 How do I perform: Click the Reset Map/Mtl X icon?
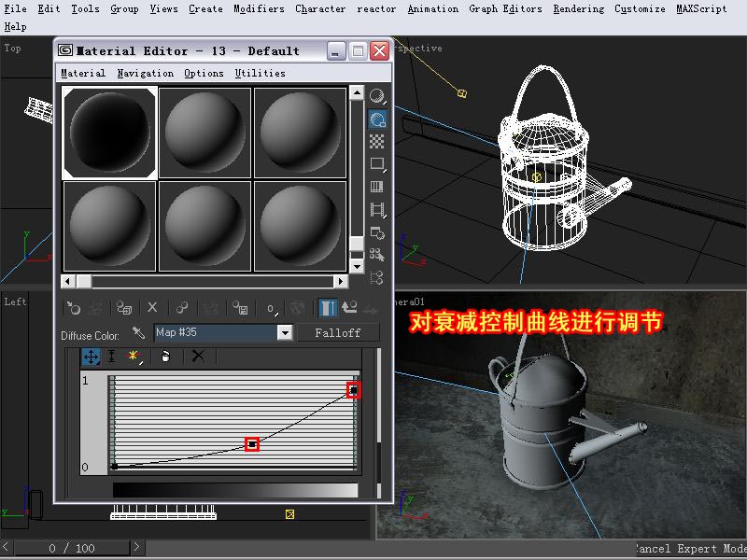pyautogui.click(x=152, y=307)
